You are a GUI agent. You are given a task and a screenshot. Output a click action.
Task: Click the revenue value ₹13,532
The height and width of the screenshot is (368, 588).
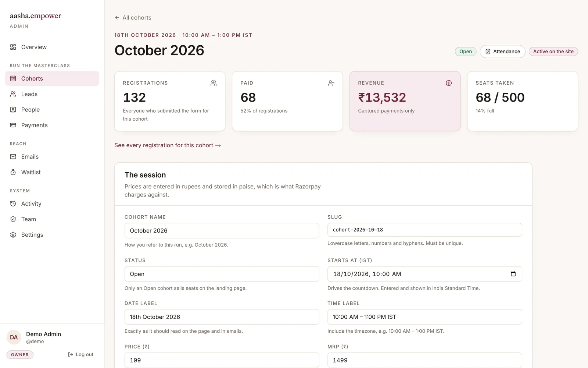pos(382,98)
